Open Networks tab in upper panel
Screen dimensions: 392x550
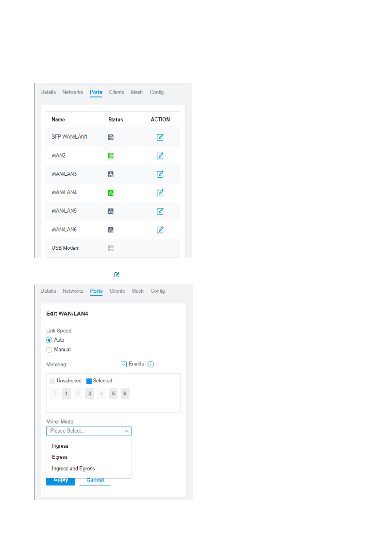coord(73,92)
